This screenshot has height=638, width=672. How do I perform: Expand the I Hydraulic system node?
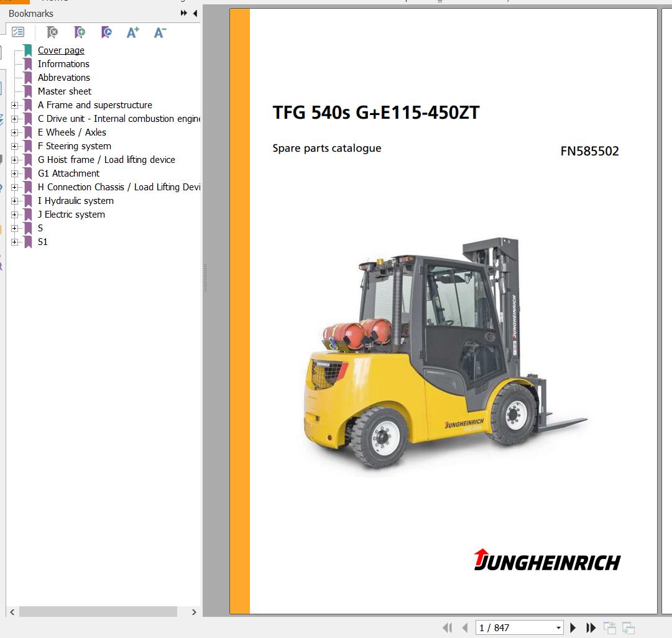coord(14,201)
